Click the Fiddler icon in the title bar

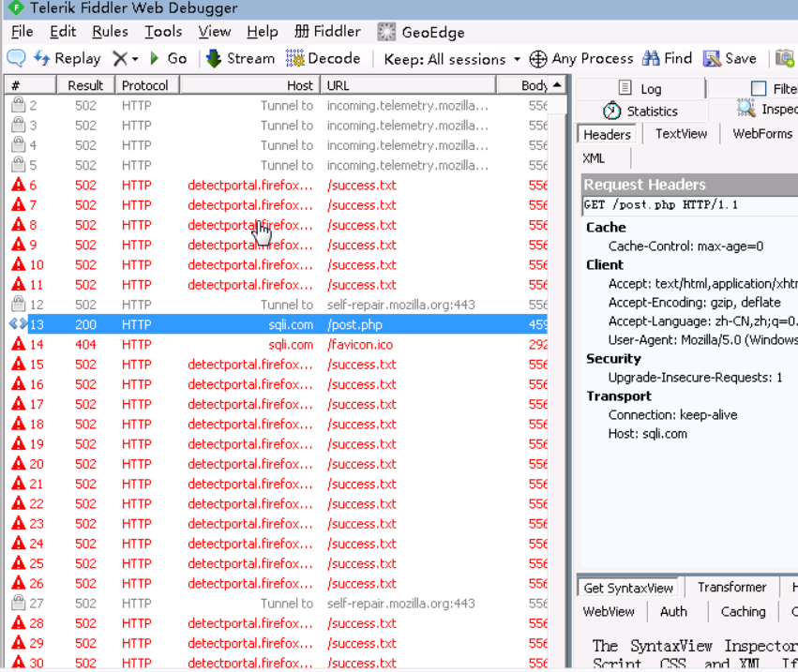(16, 7)
